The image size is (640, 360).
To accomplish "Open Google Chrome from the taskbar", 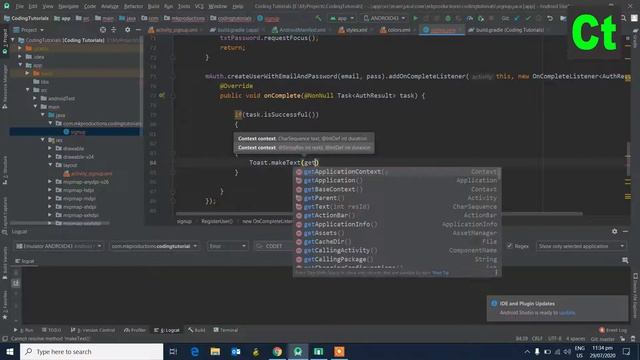I will click(277, 351).
